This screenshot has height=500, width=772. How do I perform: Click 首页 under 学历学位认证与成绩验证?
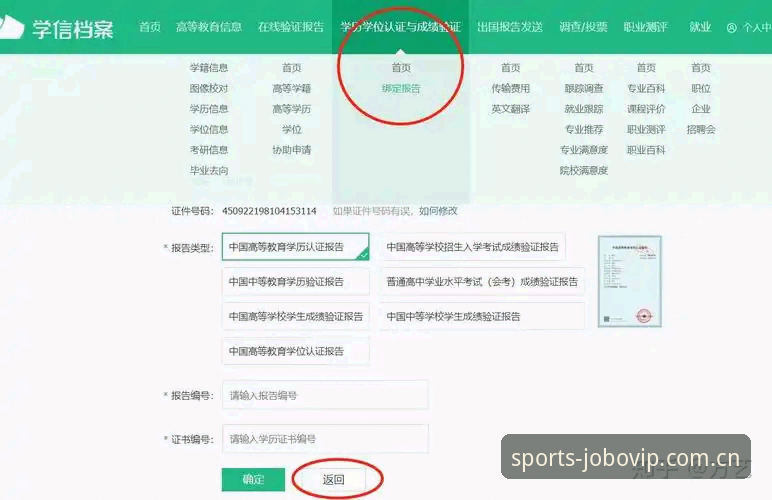(401, 68)
